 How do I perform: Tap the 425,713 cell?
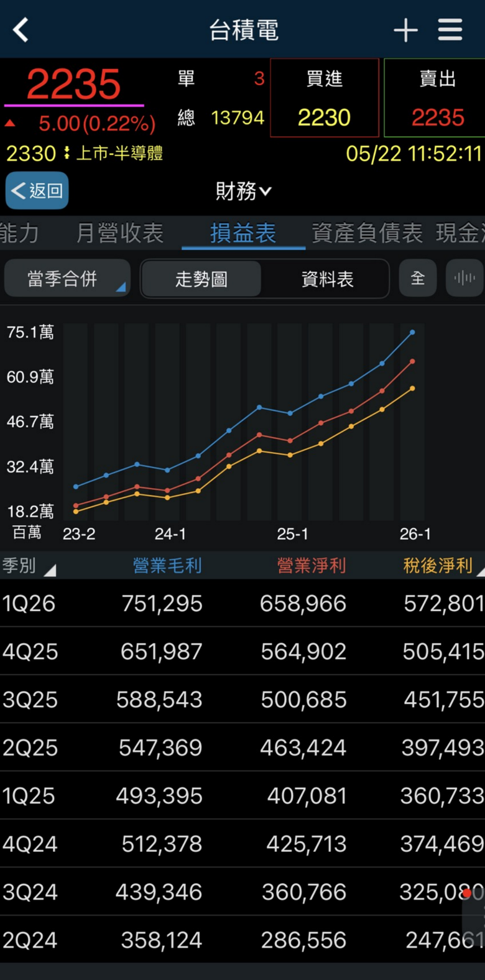click(x=307, y=844)
